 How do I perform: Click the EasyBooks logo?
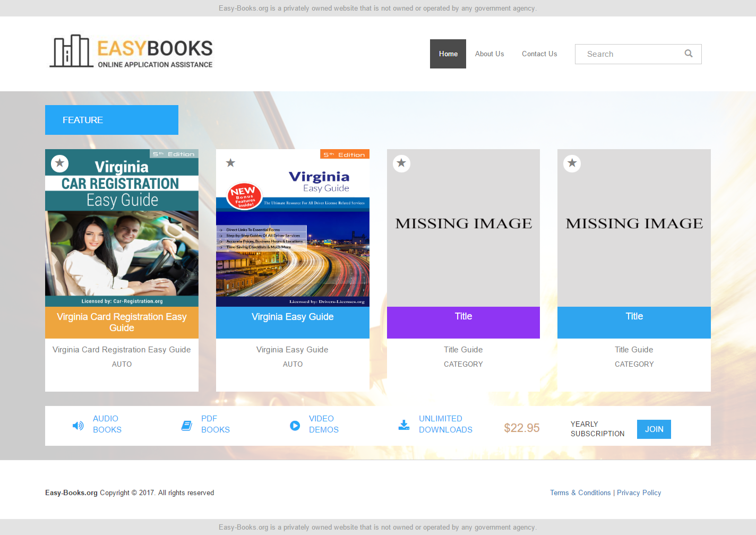click(x=131, y=52)
